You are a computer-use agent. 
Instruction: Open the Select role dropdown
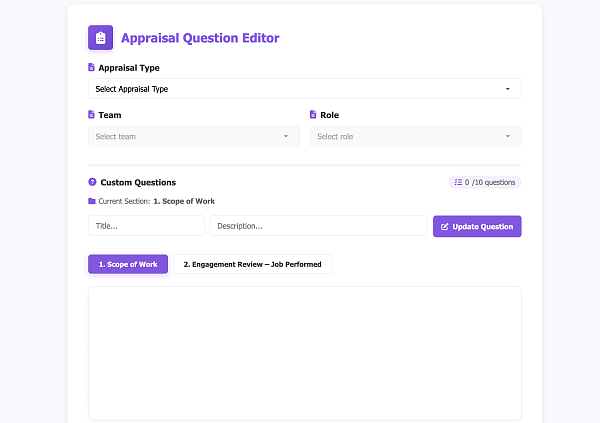(x=416, y=137)
